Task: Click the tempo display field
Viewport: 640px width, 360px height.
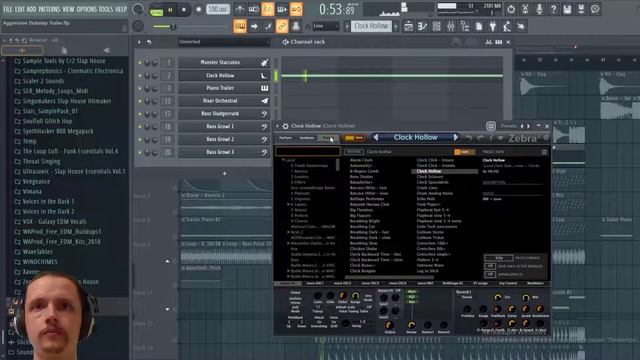Action: click(x=218, y=9)
